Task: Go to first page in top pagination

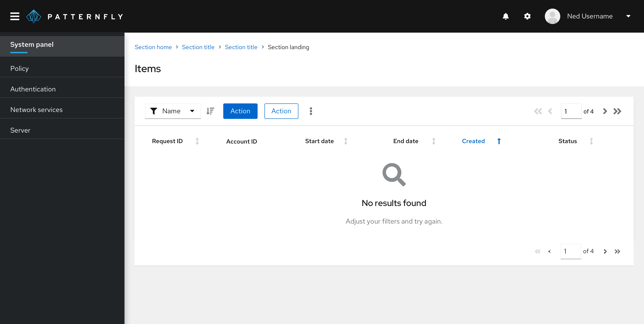Action: pos(538,111)
